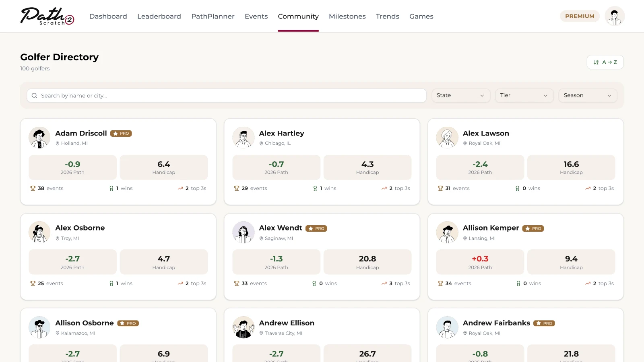644x362 pixels.
Task: Open Alex Osborne's profile name link
Action: pyautogui.click(x=80, y=228)
